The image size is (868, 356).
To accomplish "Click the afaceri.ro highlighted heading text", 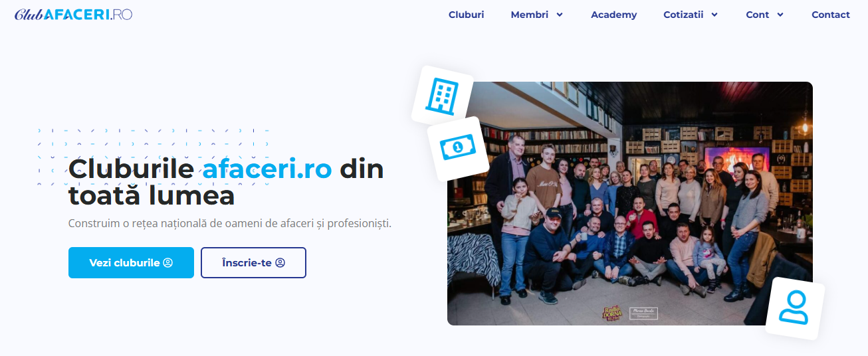I will point(267,169).
